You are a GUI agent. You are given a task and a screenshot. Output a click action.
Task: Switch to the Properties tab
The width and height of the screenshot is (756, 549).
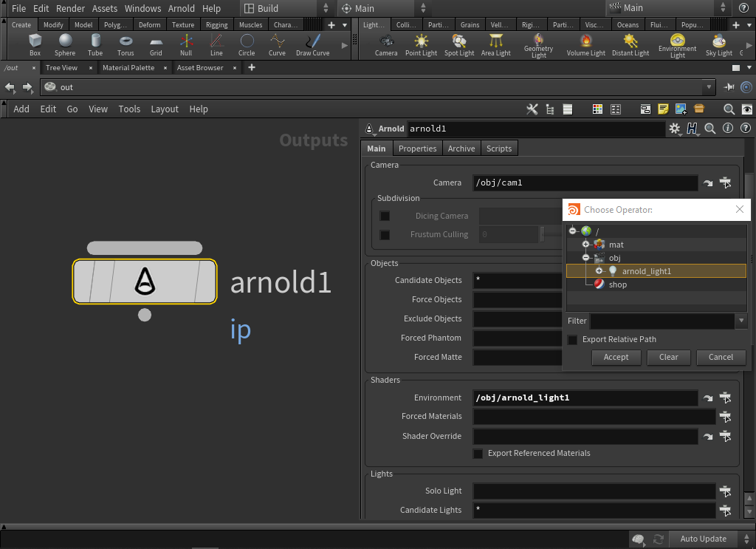pyautogui.click(x=418, y=149)
